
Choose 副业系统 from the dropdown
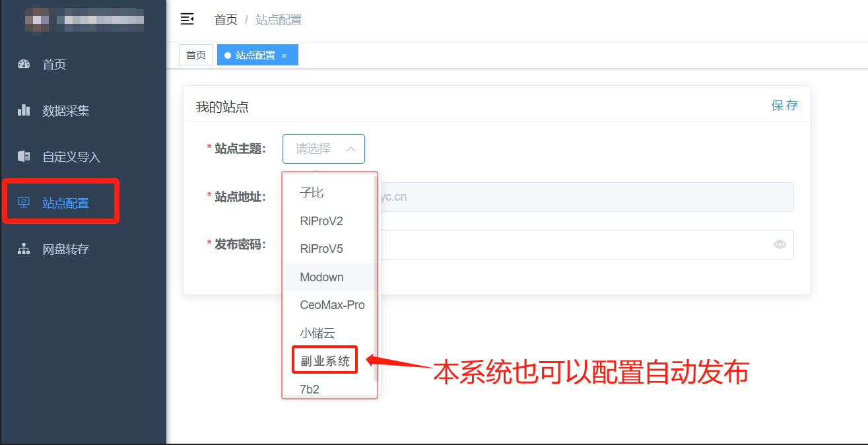[325, 360]
